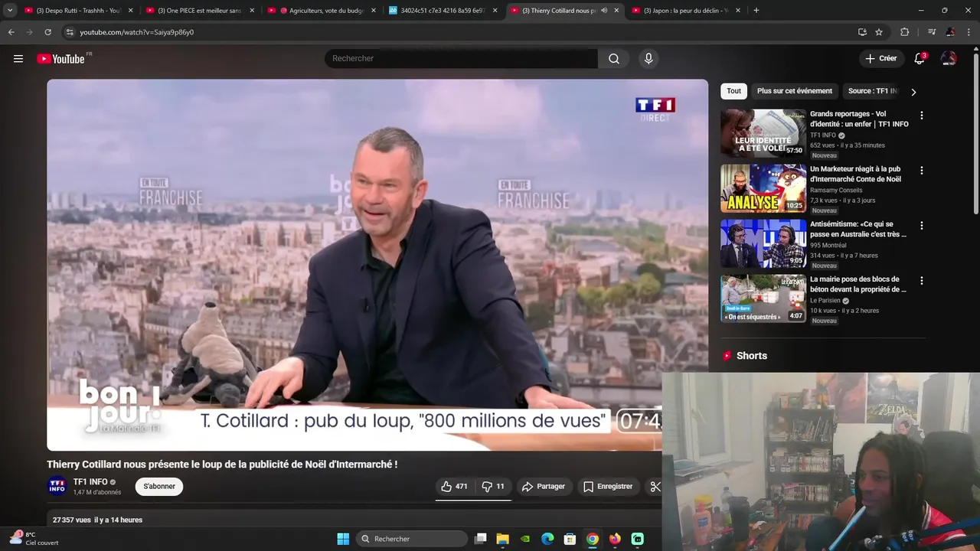
Task: Click the browser address bar URL
Action: tap(137, 32)
